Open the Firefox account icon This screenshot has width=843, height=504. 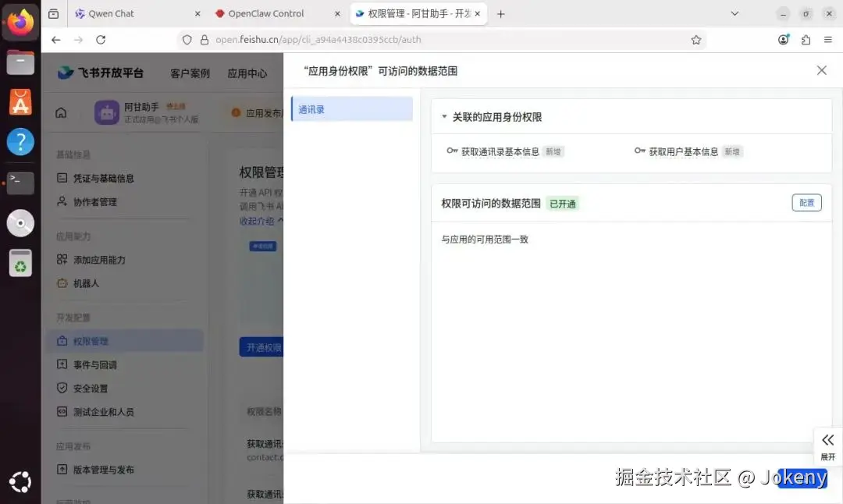(784, 39)
